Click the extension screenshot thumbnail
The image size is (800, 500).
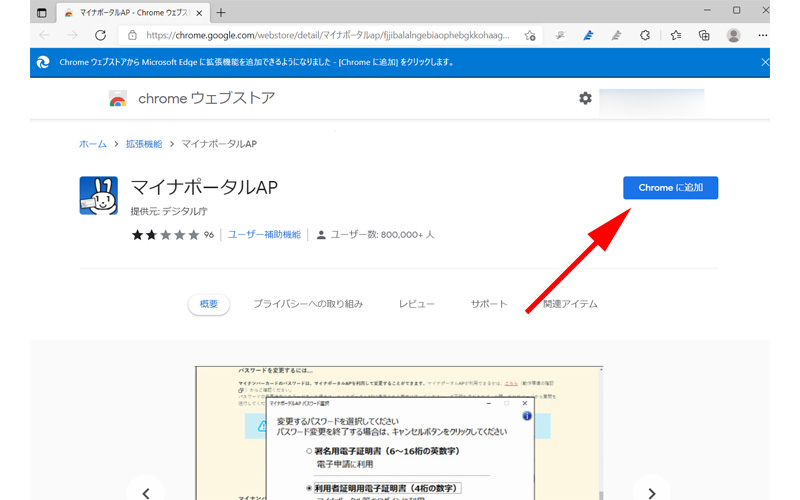pos(398,433)
